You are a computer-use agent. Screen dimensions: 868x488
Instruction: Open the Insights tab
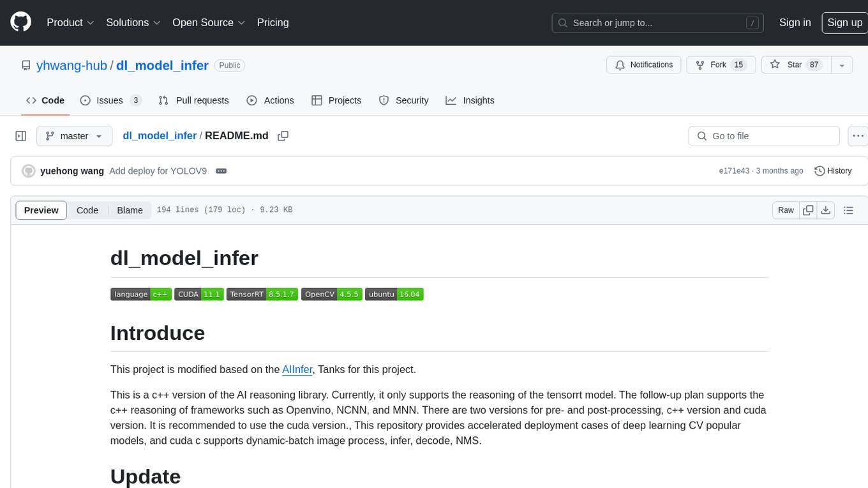(x=470, y=100)
